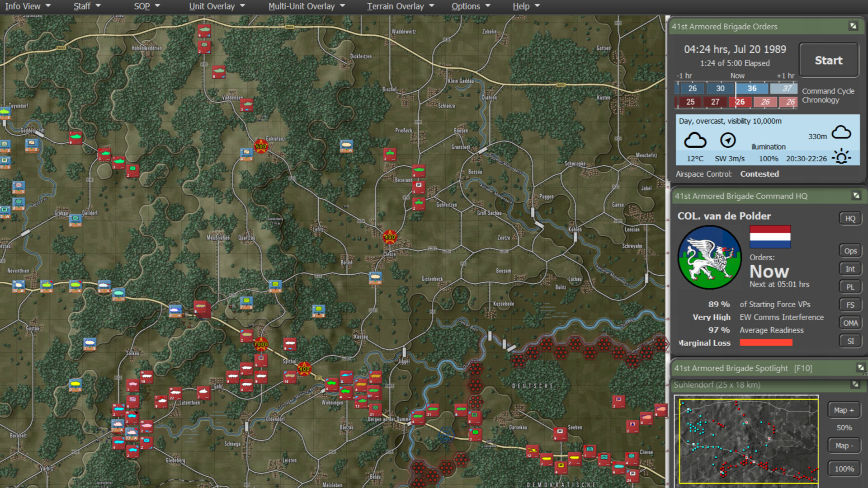Screen dimensions: 868x488
Task: Expand the Multi-Unit Overlay menu
Action: pos(307,6)
